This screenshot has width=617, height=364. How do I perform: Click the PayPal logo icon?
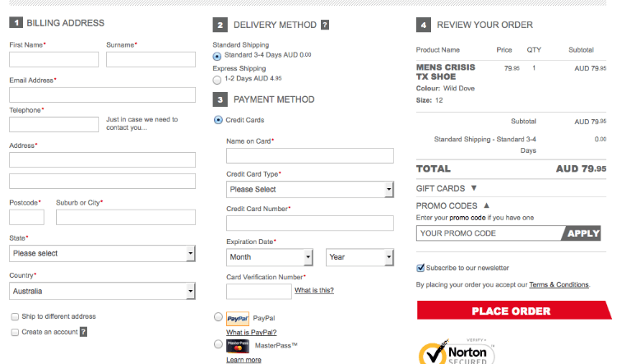[x=238, y=317]
